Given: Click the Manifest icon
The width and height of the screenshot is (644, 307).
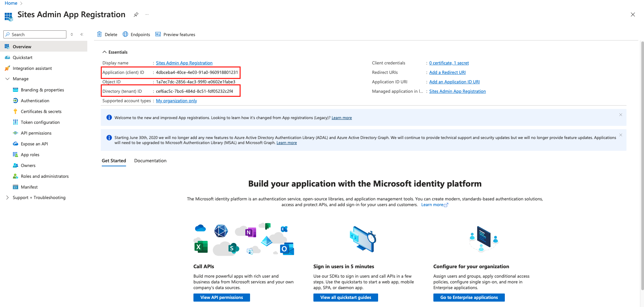Looking at the screenshot, I should point(15,187).
